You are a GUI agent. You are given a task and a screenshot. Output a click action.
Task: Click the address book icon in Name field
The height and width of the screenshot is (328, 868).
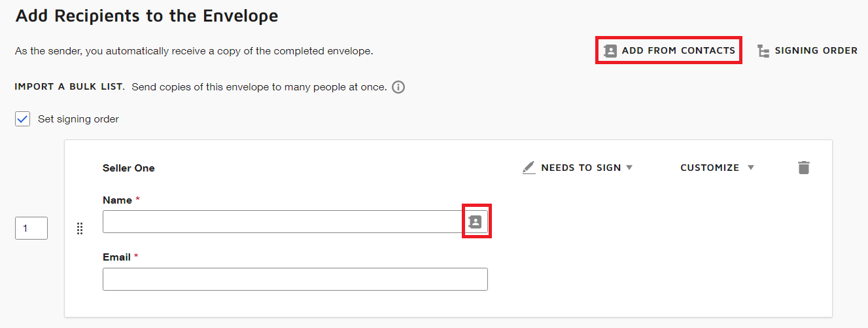tap(476, 222)
